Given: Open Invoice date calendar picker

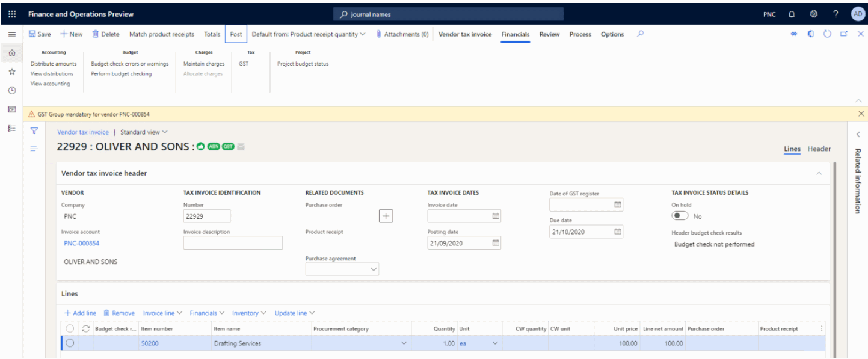Looking at the screenshot, I should pos(496,216).
